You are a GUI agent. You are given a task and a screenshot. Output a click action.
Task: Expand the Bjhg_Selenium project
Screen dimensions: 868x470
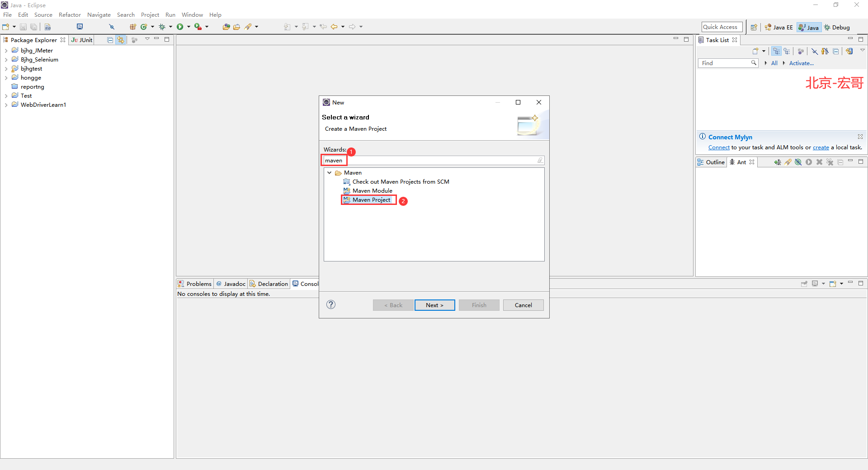(x=6, y=60)
